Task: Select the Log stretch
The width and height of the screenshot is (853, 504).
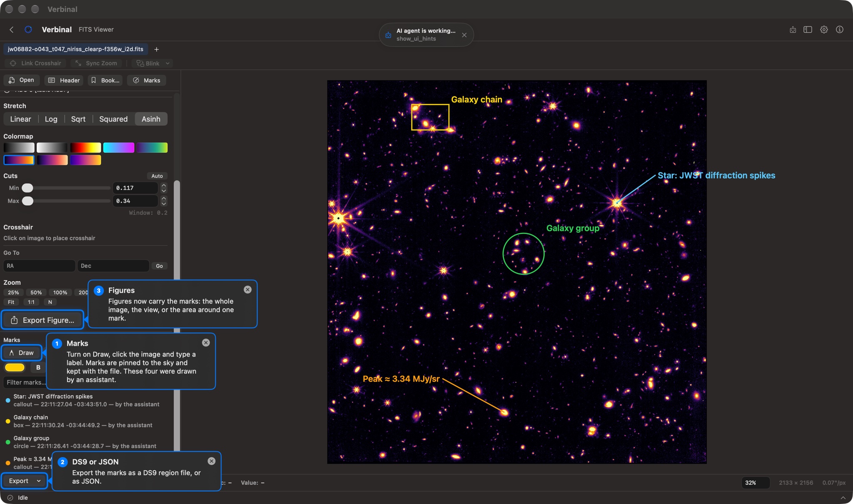Action: tap(51, 119)
